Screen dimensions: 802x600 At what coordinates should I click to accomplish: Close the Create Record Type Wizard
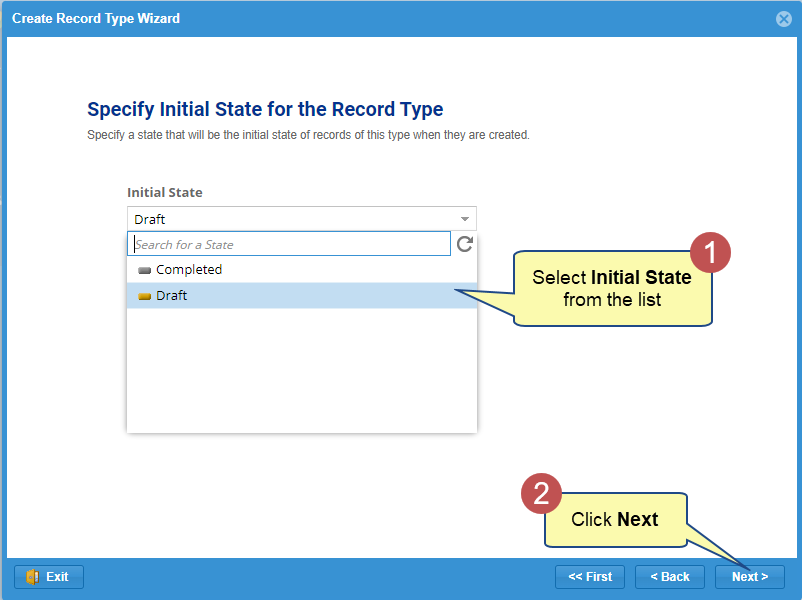pyautogui.click(x=783, y=19)
